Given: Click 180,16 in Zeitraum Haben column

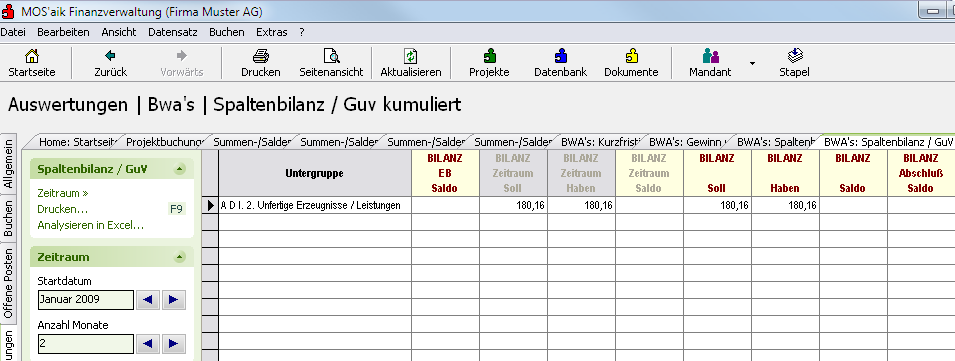Looking at the screenshot, I should tap(582, 205).
